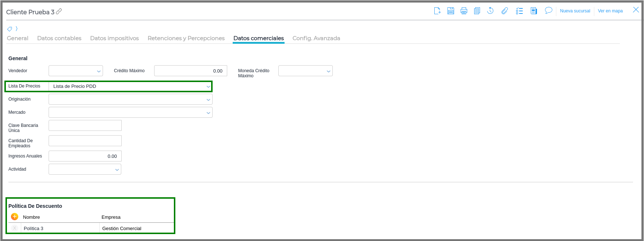This screenshot has height=241, width=644.
Task: Click the Ver en mapa link
Action: 610,11
